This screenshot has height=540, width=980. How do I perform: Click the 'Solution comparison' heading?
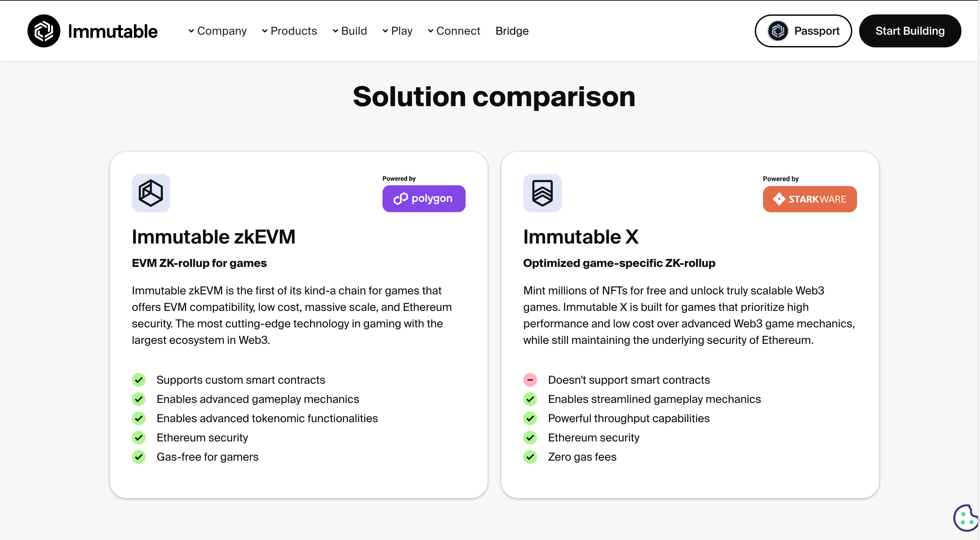point(494,97)
